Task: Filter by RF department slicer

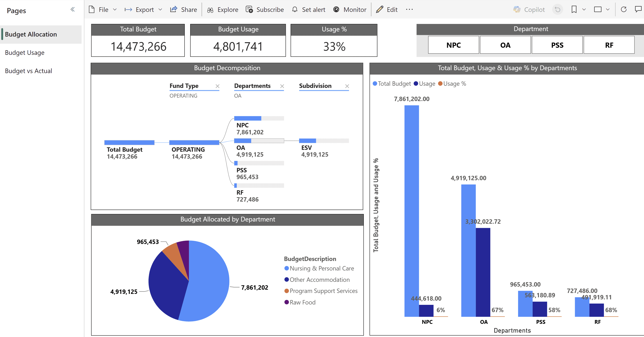Action: 609,45
